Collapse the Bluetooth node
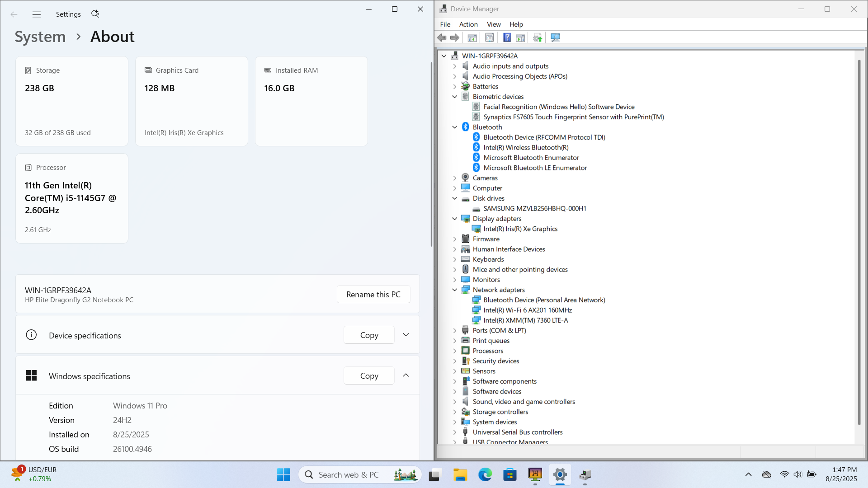Image resolution: width=868 pixels, height=488 pixels. click(455, 127)
